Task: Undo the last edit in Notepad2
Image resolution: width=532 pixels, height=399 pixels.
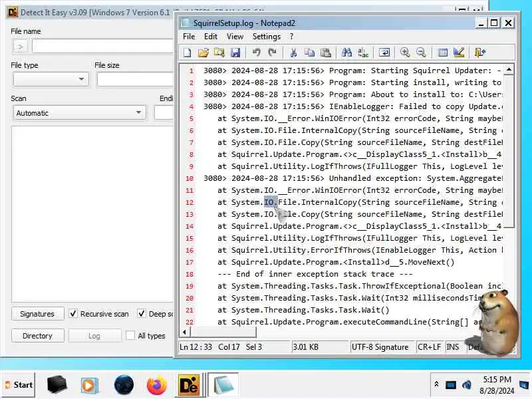Action: [x=256, y=53]
